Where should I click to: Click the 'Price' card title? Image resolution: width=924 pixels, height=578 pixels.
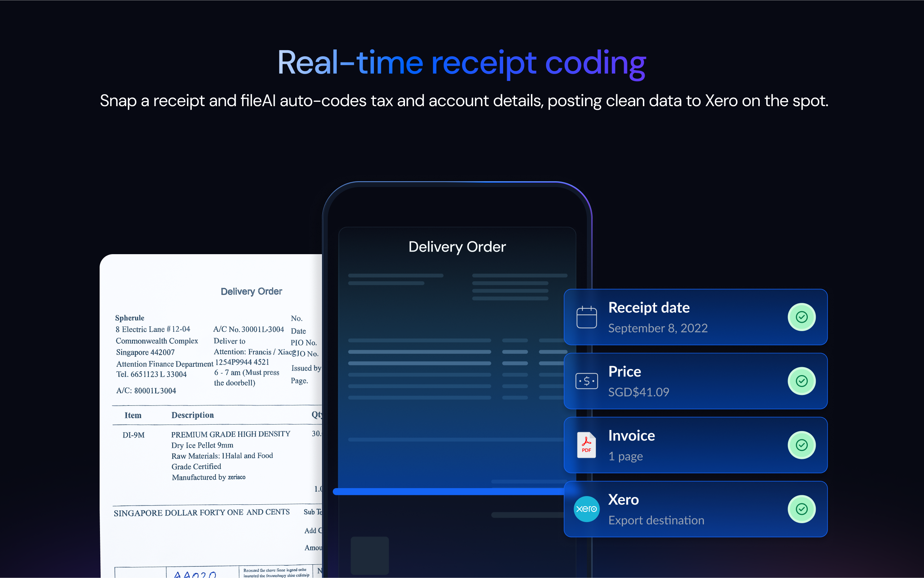coord(624,371)
